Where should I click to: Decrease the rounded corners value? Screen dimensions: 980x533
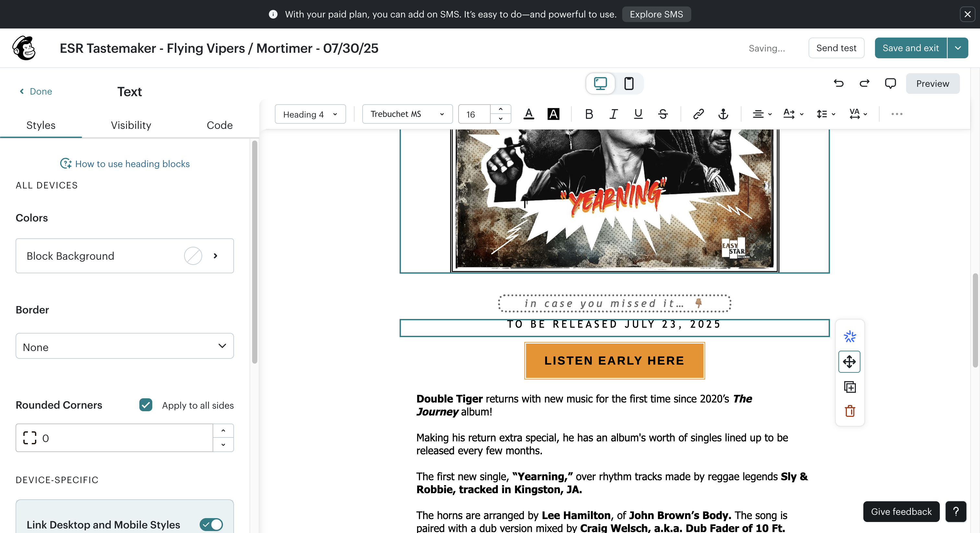(223, 444)
